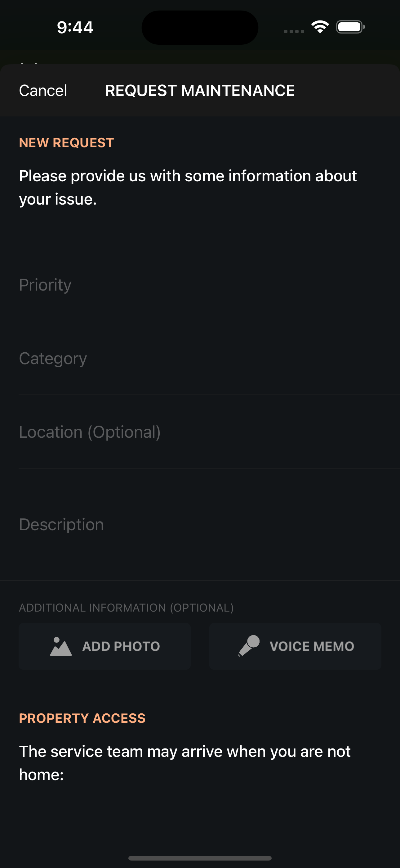
Task: Tap the status bar clock showing 9:44
Action: click(75, 27)
